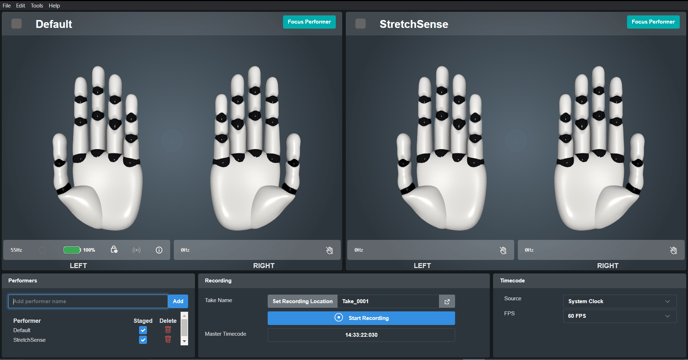Click the 100% battery text
The image size is (688, 360).
[89, 250]
